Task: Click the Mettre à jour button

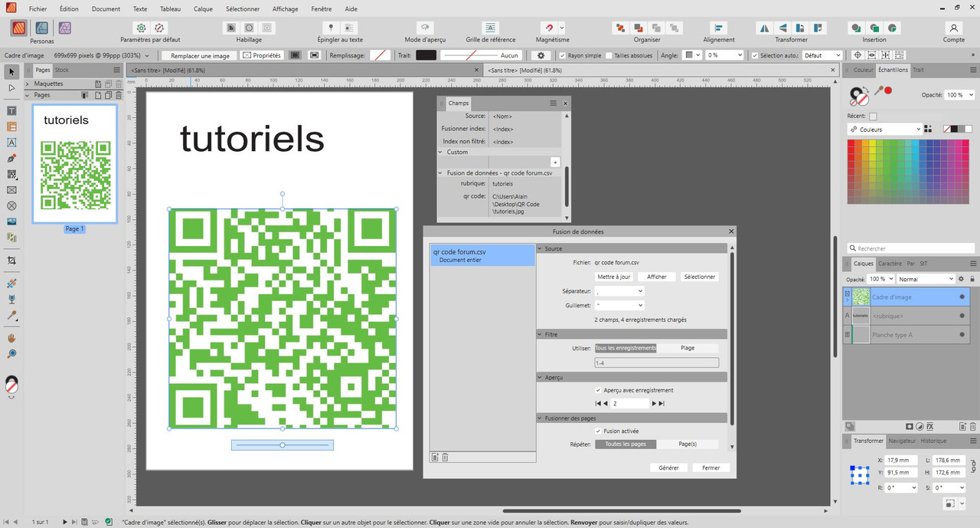Action: click(x=614, y=277)
